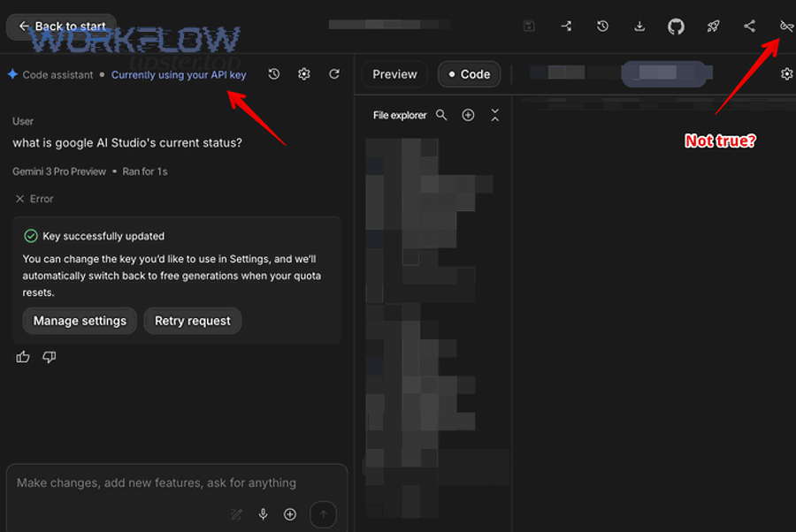Click the Manage settings button
This screenshot has height=532, width=796.
pos(80,321)
